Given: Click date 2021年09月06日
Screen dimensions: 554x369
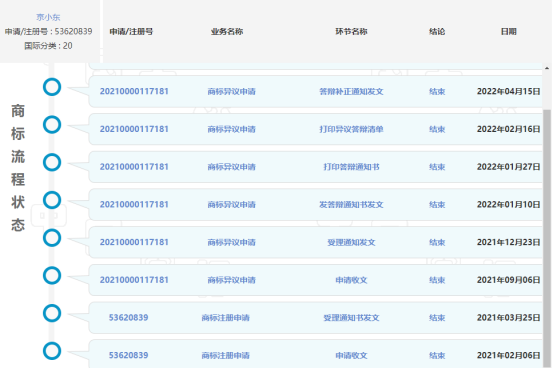Looking at the screenshot, I should [x=508, y=280].
